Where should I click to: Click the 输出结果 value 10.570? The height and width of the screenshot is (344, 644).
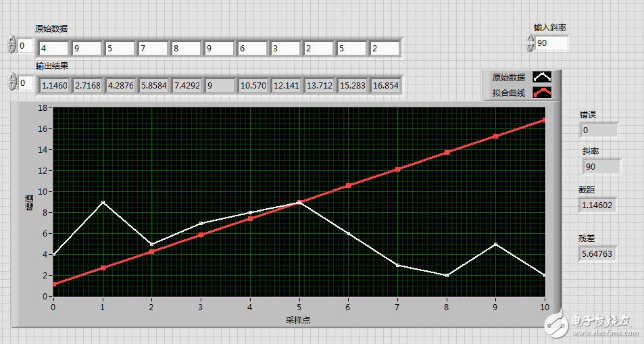[253, 85]
